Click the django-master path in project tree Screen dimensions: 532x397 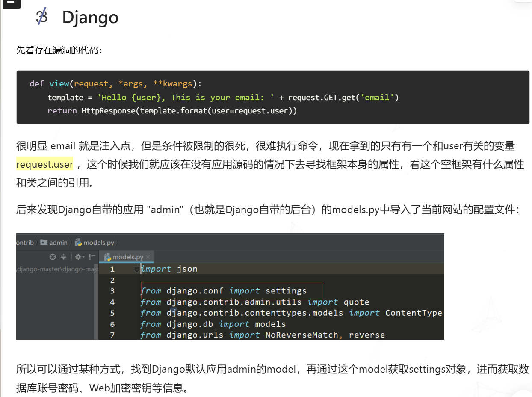pos(58,269)
